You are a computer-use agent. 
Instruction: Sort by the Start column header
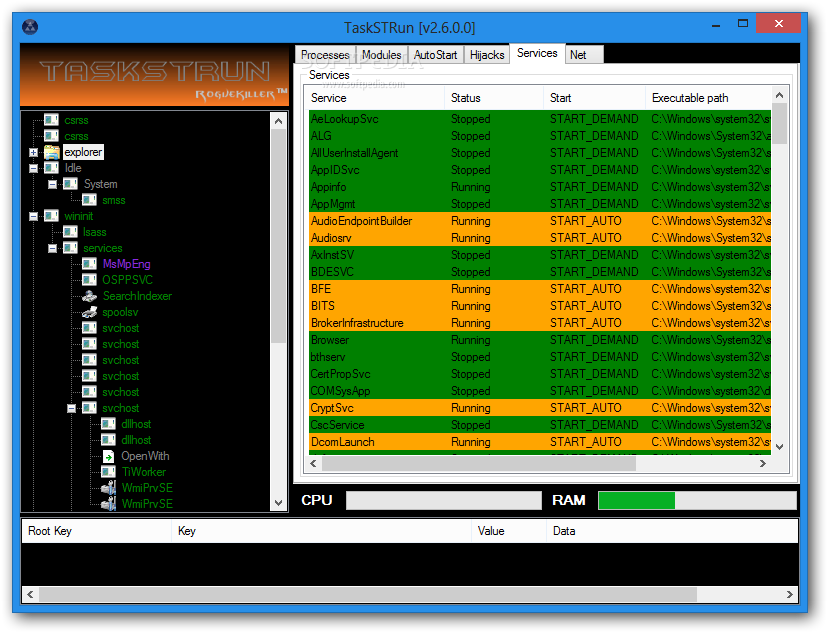point(594,98)
